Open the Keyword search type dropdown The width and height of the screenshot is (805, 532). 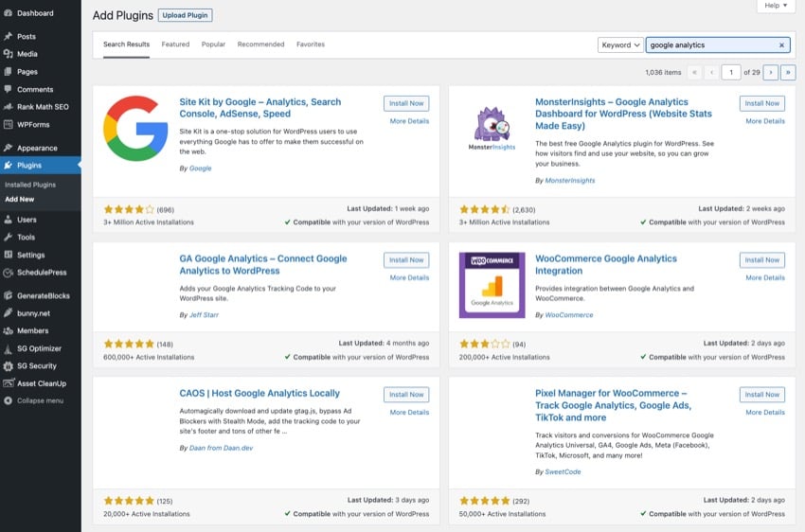(x=620, y=45)
